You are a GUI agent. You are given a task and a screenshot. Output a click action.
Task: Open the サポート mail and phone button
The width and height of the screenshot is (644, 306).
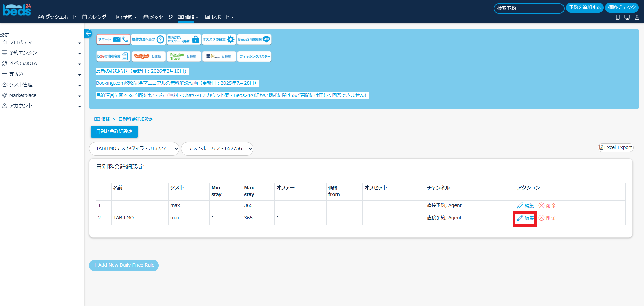113,39
